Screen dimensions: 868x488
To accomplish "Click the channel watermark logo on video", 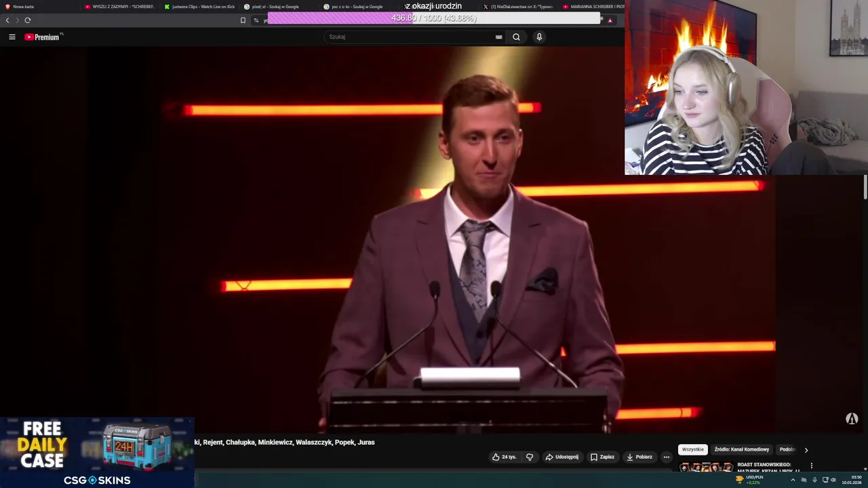I will pos(852,419).
